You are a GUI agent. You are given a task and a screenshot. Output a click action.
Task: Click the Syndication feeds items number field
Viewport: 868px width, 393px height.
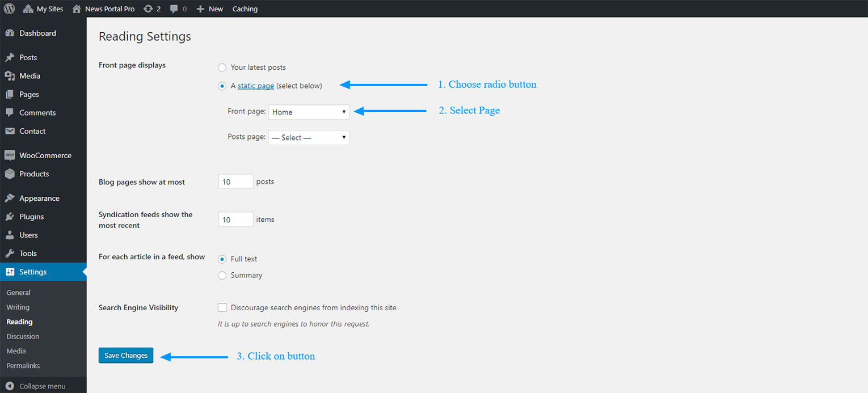pyautogui.click(x=235, y=219)
